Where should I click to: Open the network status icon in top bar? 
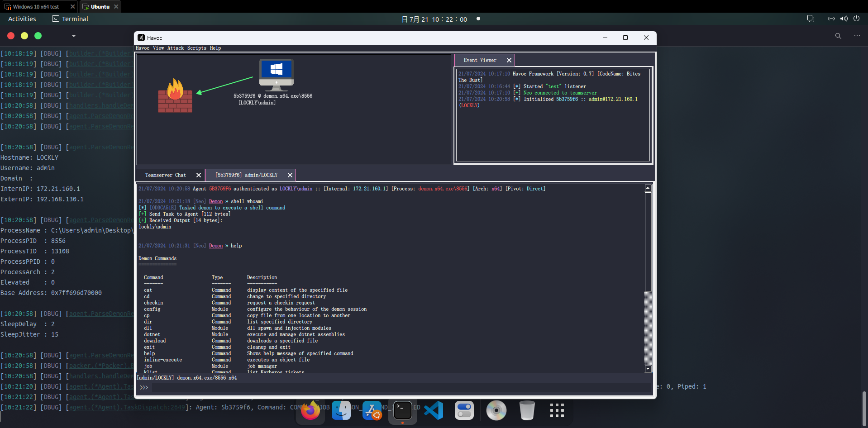click(831, 19)
